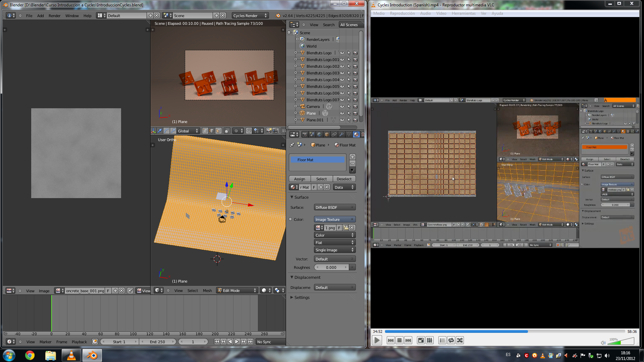Click the Assign material button
This screenshot has height=362, width=644.
(x=300, y=179)
